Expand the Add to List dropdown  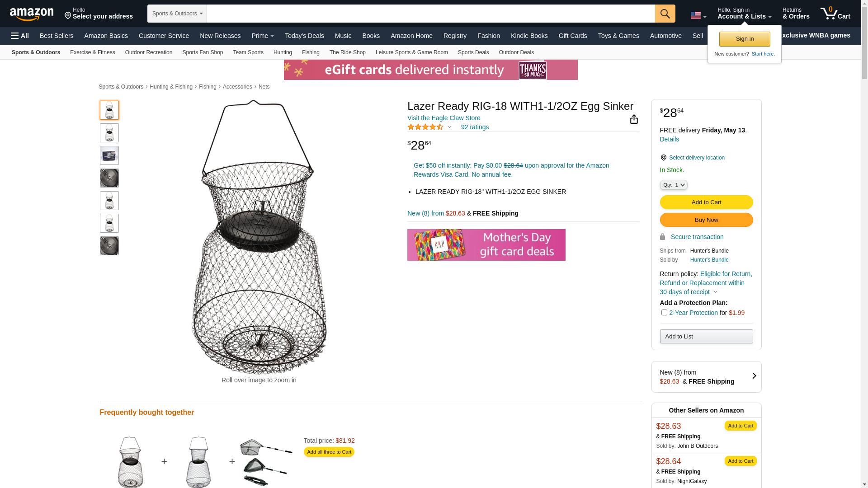click(x=706, y=337)
